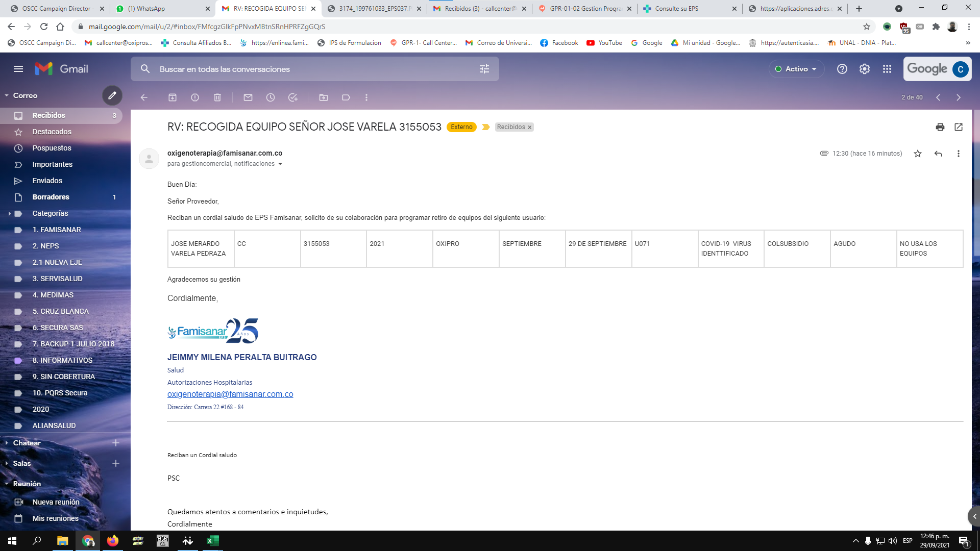This screenshot has width=980, height=551.
Task: Print the whole conversation
Action: 940,127
